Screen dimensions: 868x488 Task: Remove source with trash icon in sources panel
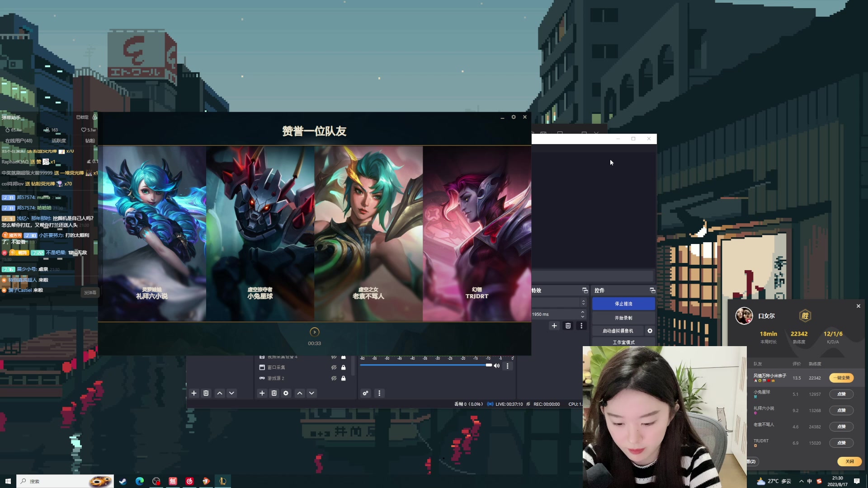tap(274, 393)
